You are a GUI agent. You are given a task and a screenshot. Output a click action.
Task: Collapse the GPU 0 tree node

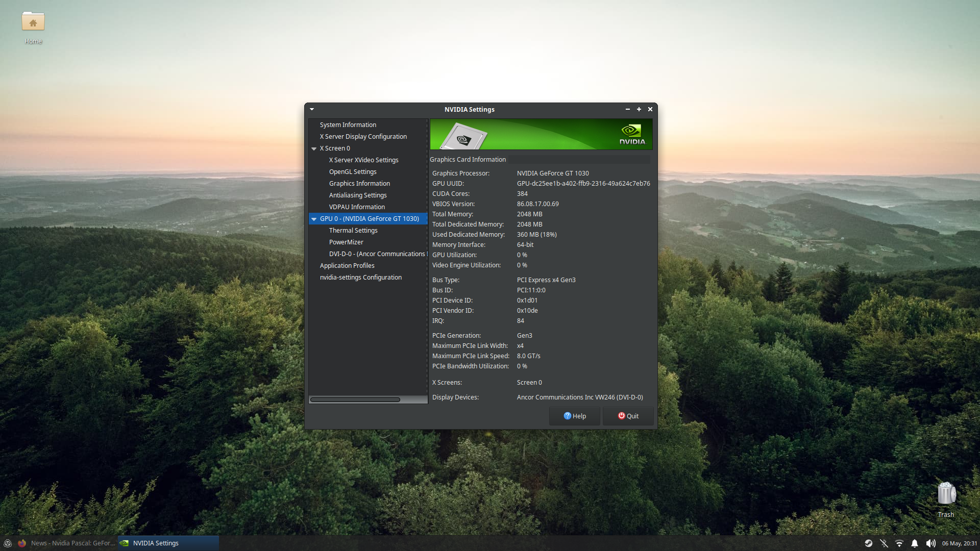coord(314,219)
